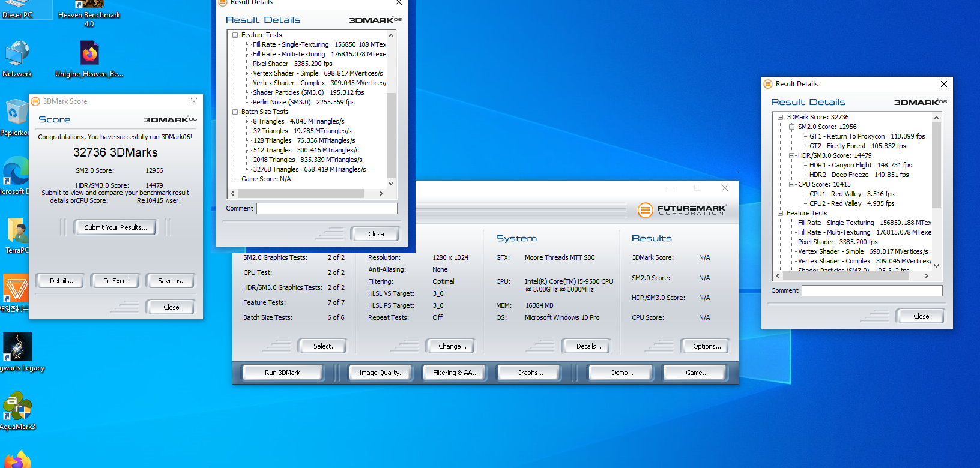
Task: Click the right Result Details window title icon
Action: (768, 84)
